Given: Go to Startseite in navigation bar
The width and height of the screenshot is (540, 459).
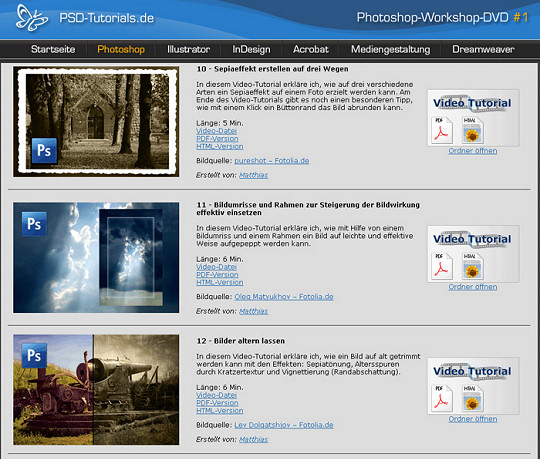Looking at the screenshot, I should point(53,49).
